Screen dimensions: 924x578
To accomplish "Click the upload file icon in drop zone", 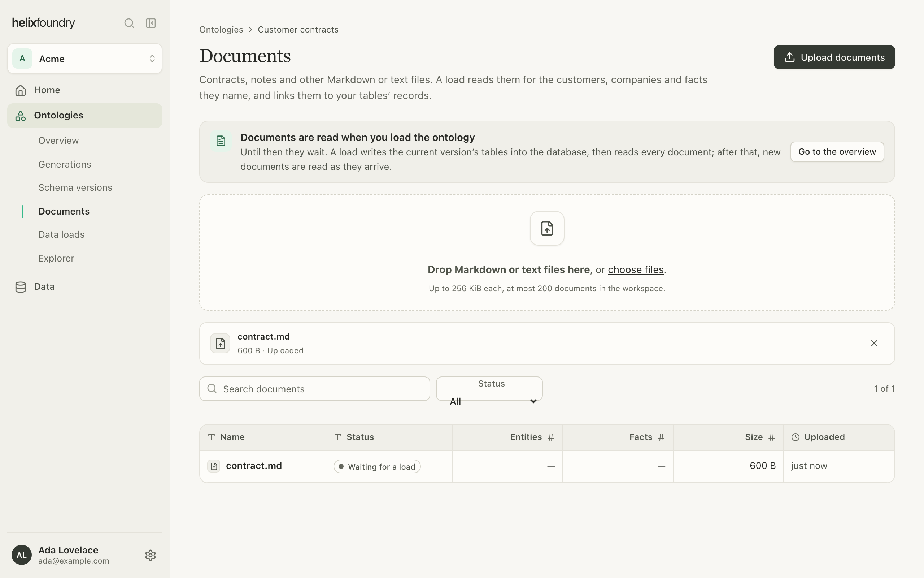I will [547, 228].
